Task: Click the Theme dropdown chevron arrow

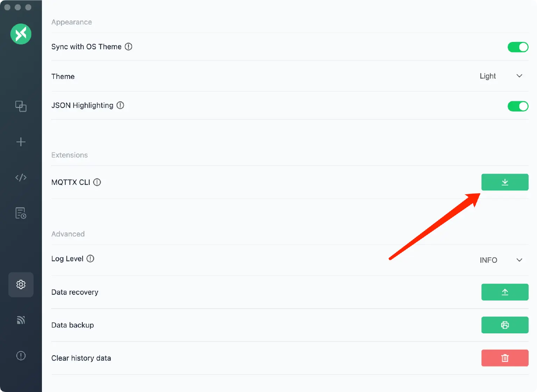Action: (520, 76)
